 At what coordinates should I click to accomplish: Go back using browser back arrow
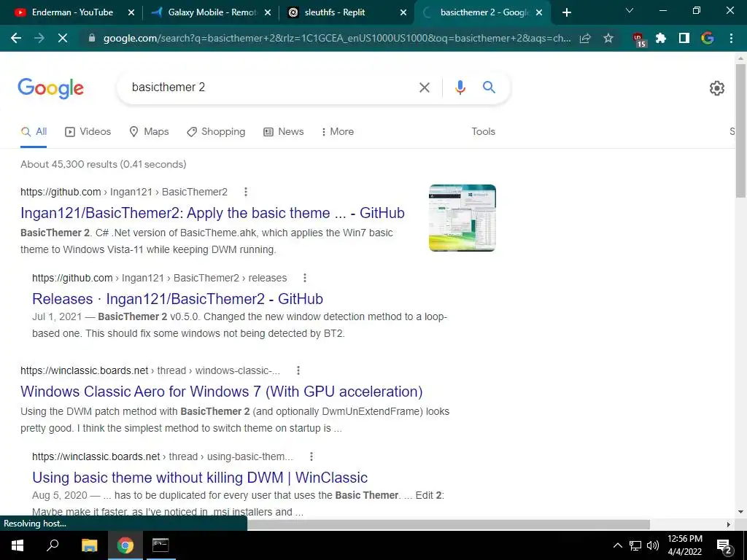coord(16,38)
